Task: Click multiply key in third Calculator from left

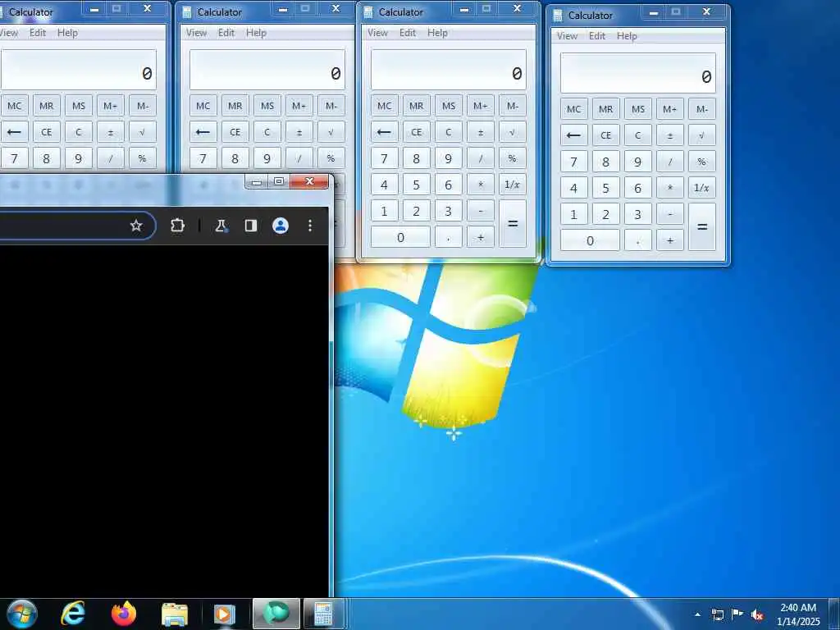Action: point(481,185)
